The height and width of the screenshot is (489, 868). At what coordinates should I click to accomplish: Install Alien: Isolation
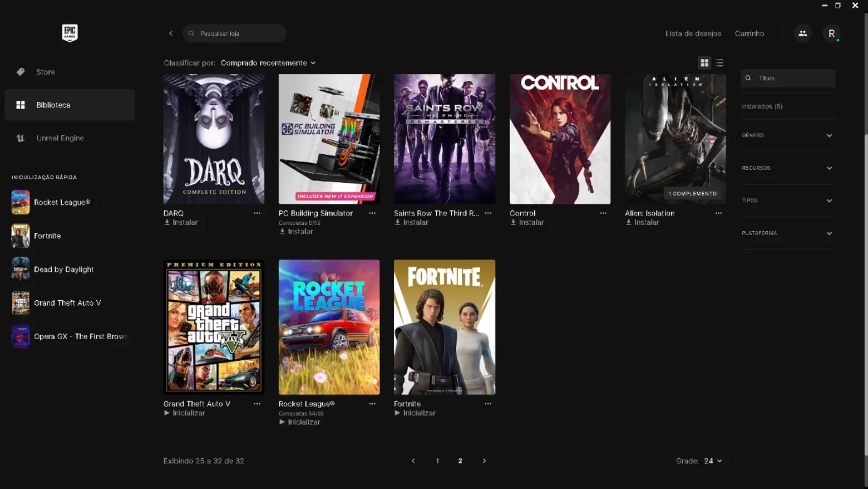click(642, 222)
